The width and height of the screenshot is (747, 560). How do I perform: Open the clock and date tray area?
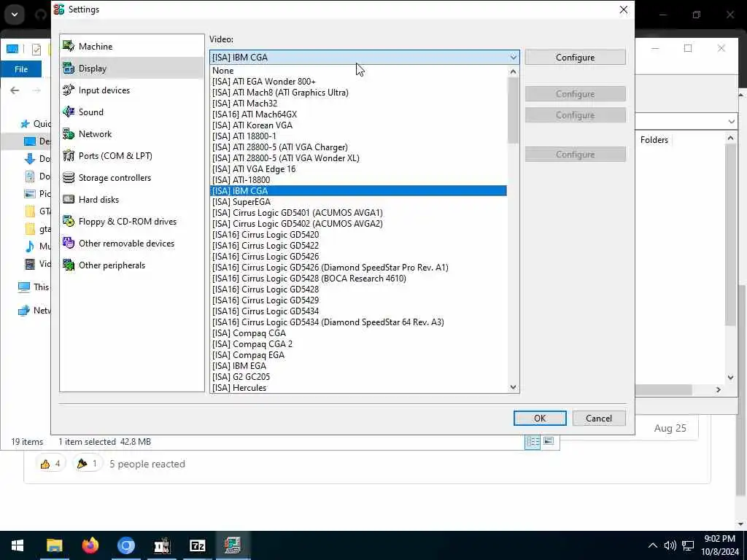[x=720, y=545]
